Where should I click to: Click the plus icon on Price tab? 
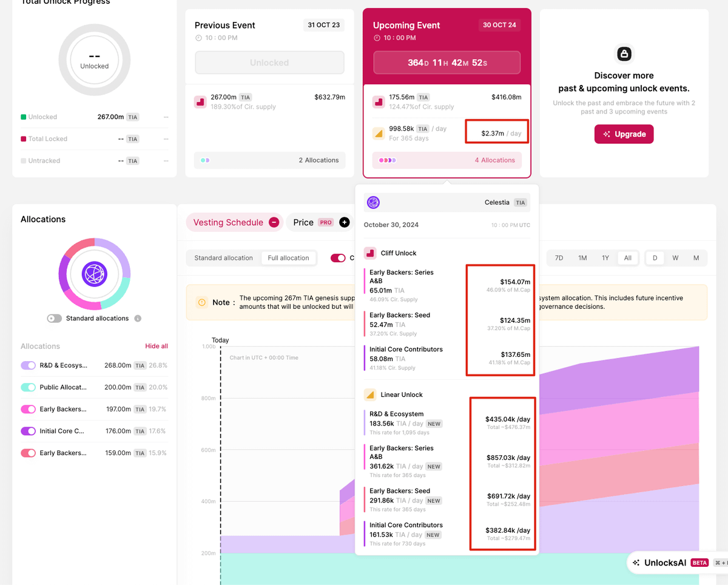tap(345, 223)
